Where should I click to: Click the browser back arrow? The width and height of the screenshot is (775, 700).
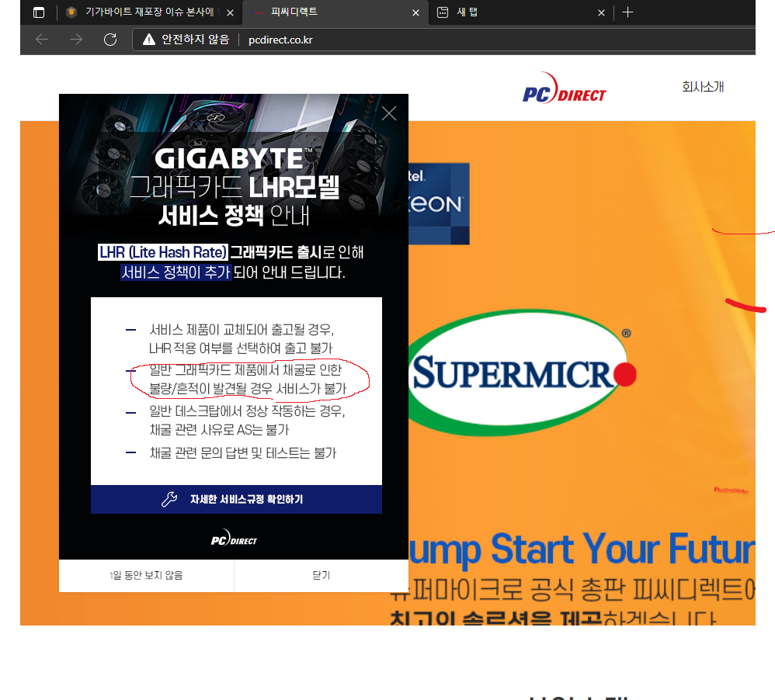coord(42,40)
